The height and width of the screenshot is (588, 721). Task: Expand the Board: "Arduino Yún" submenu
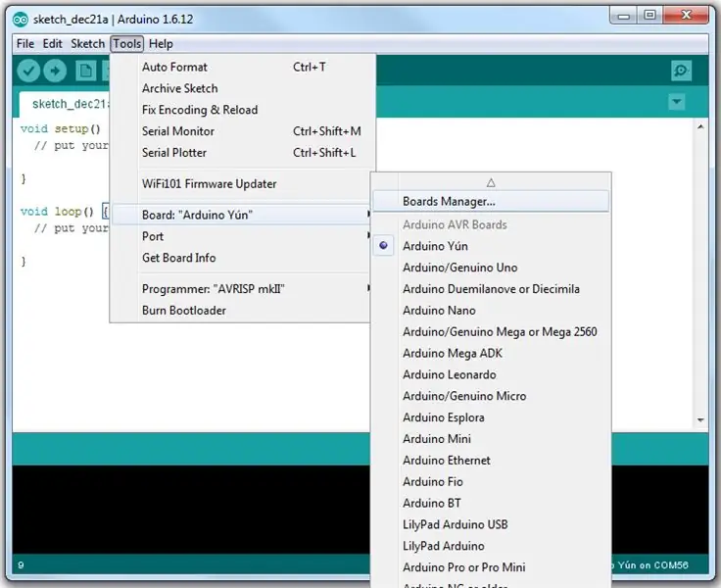click(x=242, y=215)
